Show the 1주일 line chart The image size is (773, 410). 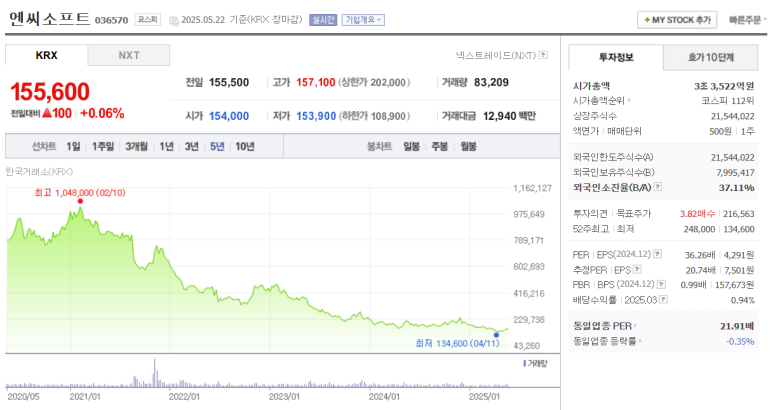tap(103, 146)
